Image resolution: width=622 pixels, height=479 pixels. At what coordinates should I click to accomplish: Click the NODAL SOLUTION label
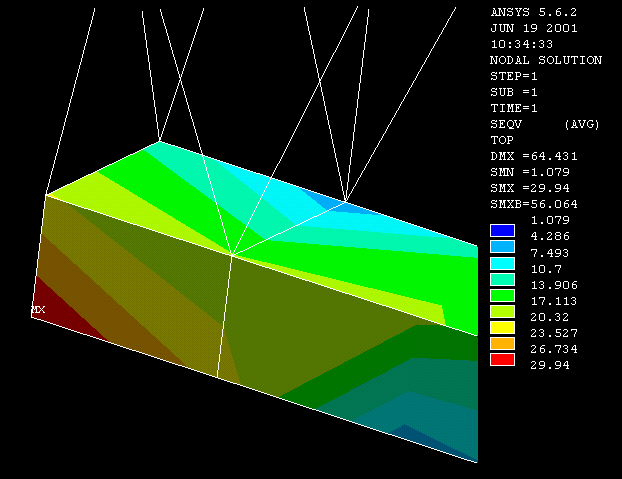pyautogui.click(x=546, y=60)
